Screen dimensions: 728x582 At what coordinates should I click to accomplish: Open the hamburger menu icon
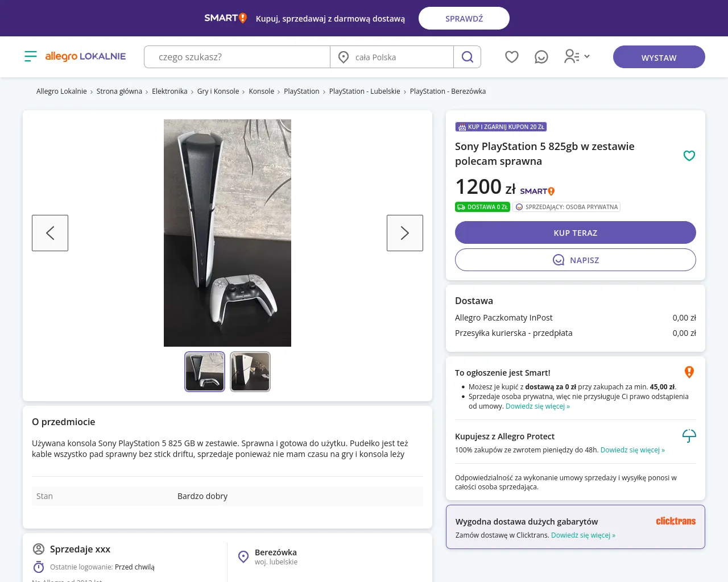point(31,56)
